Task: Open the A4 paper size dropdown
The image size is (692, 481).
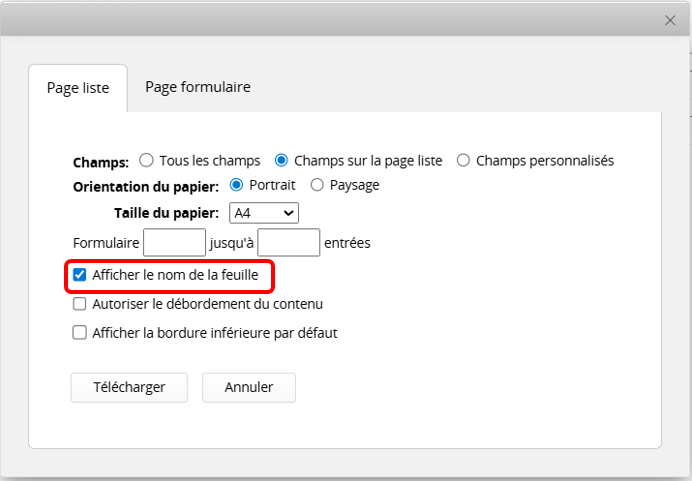Action: (x=263, y=213)
